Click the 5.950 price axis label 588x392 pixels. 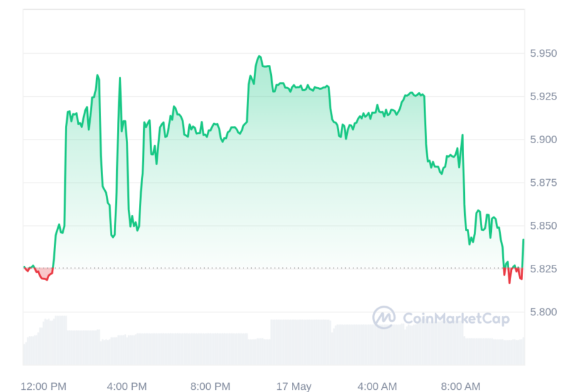click(543, 53)
